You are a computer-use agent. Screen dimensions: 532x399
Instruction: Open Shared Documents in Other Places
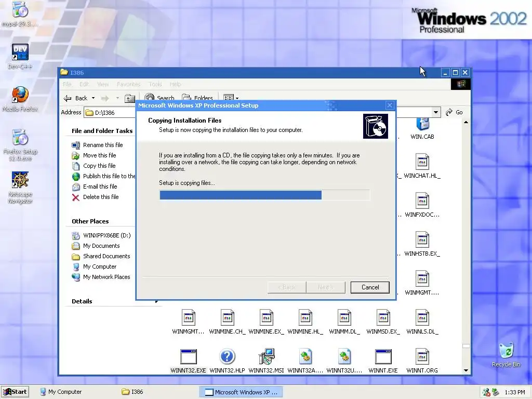click(107, 256)
